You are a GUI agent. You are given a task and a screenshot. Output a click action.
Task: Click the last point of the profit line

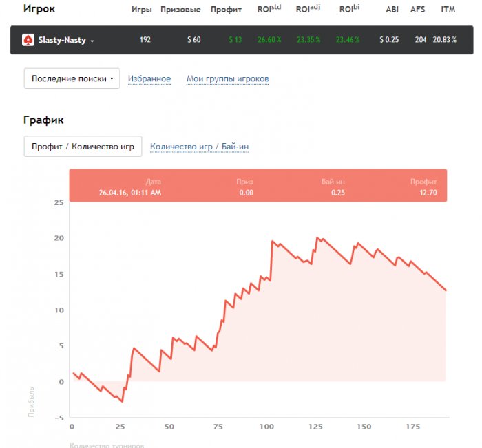tap(446, 290)
